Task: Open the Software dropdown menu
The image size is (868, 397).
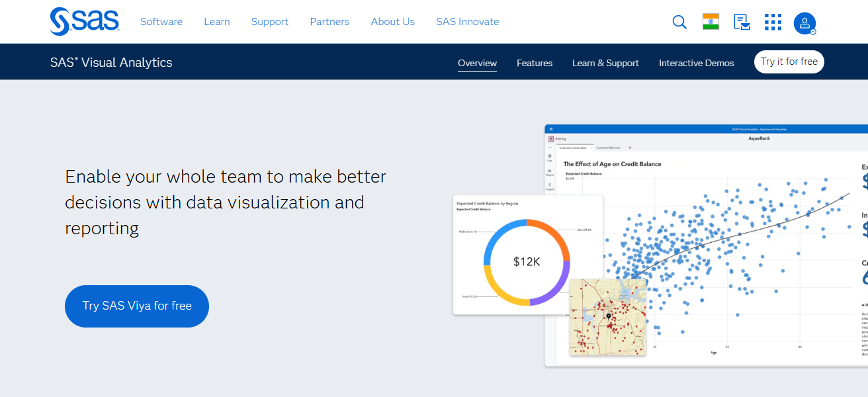Action: point(161,21)
